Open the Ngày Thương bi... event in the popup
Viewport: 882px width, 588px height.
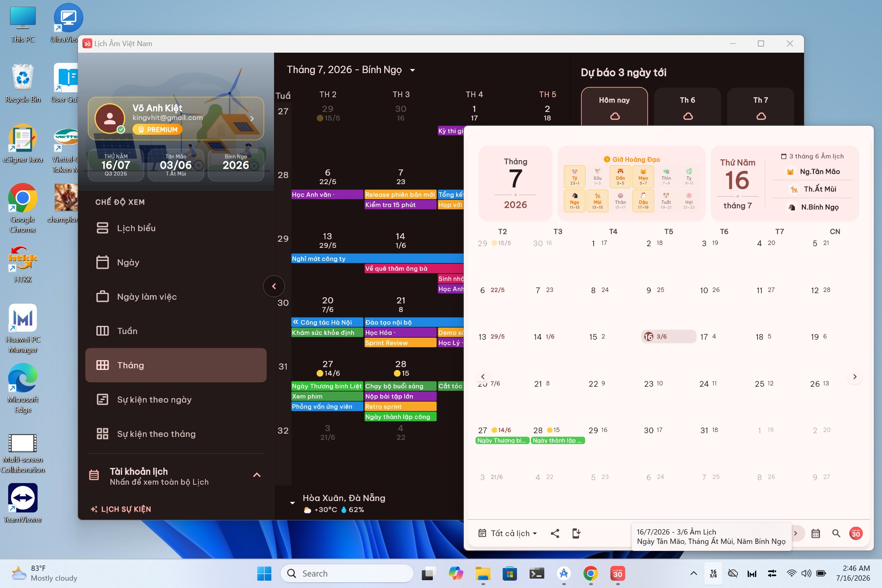point(503,441)
